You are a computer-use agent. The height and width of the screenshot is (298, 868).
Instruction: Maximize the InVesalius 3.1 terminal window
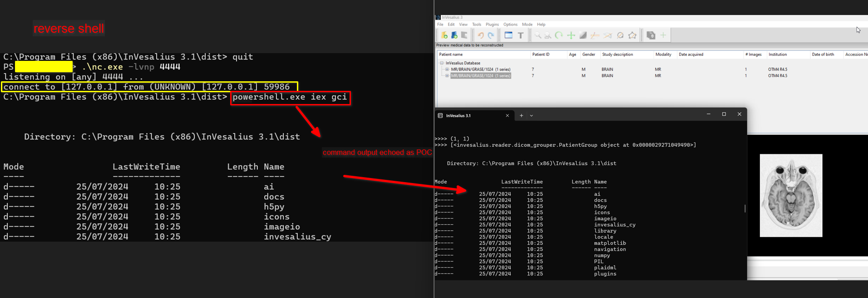pyautogui.click(x=724, y=114)
